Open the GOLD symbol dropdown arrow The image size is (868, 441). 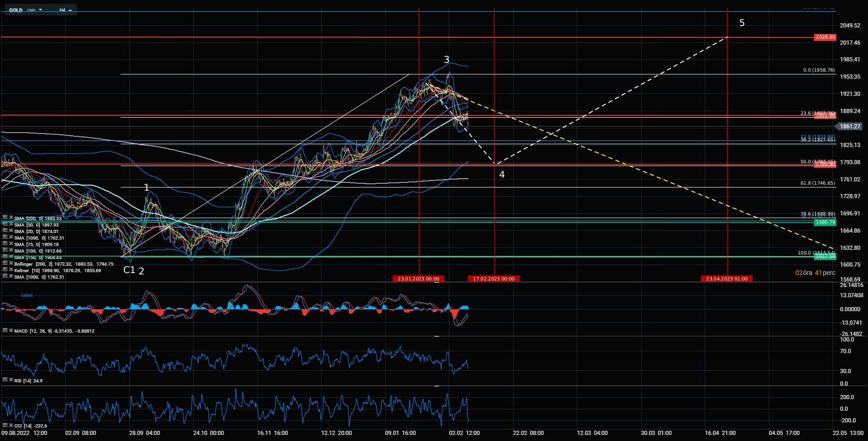[x=40, y=10]
